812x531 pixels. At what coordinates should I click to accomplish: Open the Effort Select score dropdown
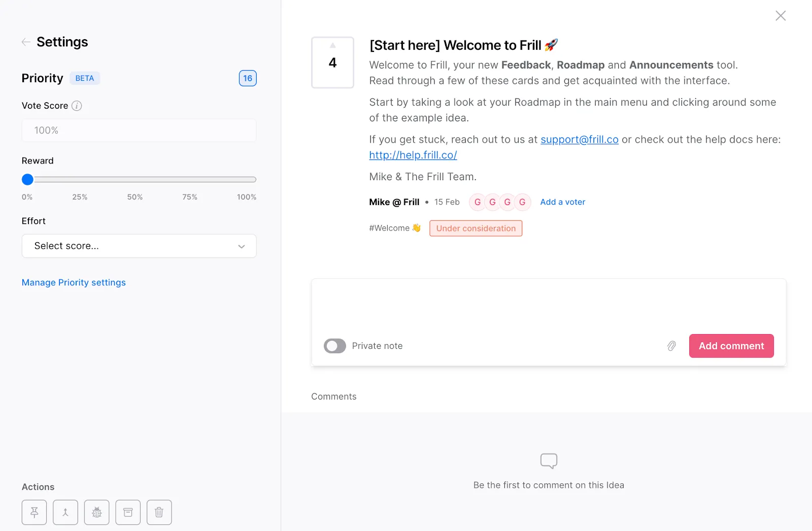pos(139,246)
